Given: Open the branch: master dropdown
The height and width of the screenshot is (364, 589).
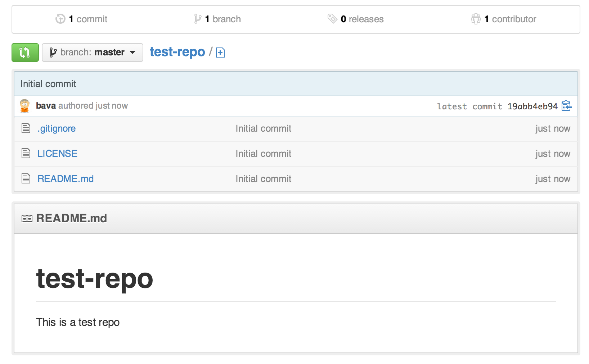Looking at the screenshot, I should 93,53.
